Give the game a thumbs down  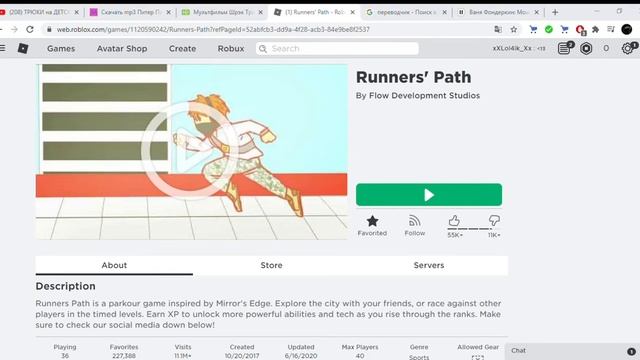pos(494,221)
